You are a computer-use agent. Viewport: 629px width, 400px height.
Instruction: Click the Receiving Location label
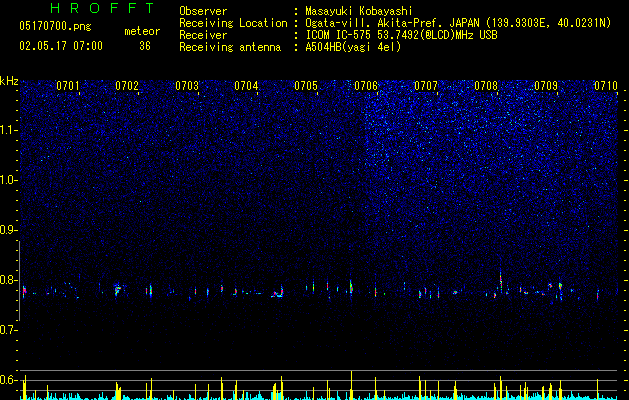point(233,23)
